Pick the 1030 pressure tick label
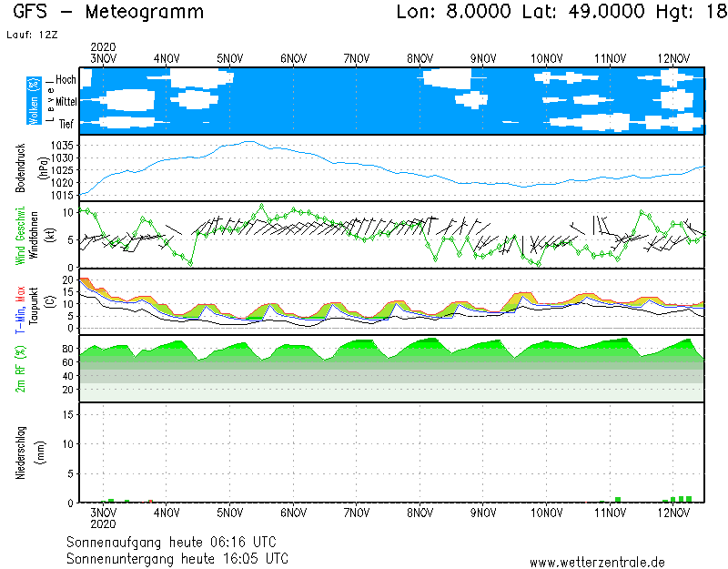Screen dimensions: 728x569 [62, 157]
